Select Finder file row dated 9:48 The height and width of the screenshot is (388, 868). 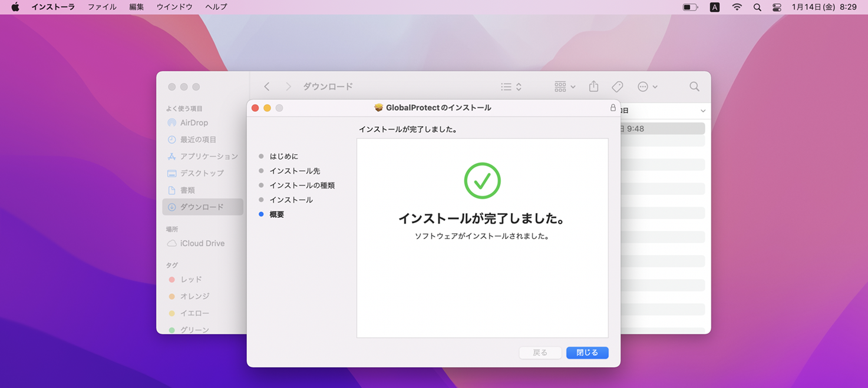(663, 128)
